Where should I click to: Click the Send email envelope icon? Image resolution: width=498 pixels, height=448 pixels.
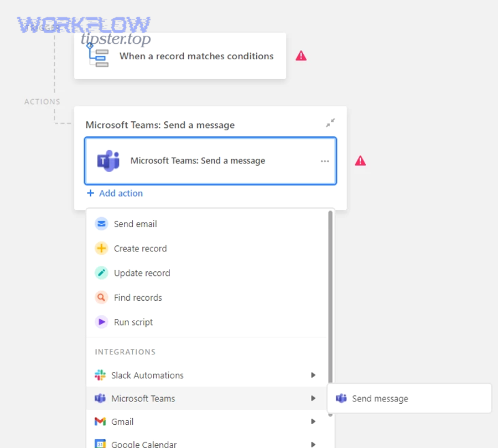(x=101, y=224)
